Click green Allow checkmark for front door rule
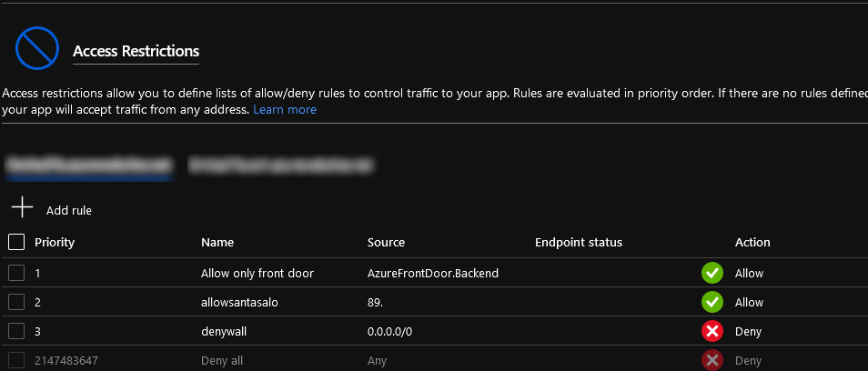 tap(712, 273)
